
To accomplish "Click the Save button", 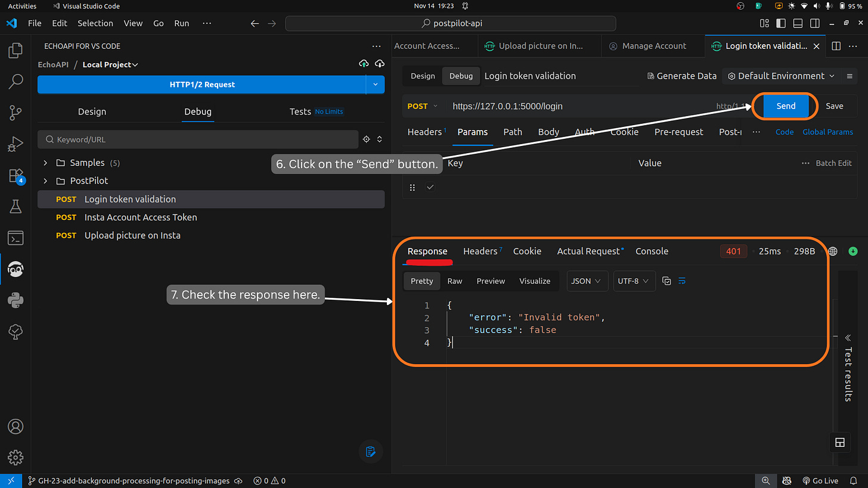I will (x=835, y=106).
